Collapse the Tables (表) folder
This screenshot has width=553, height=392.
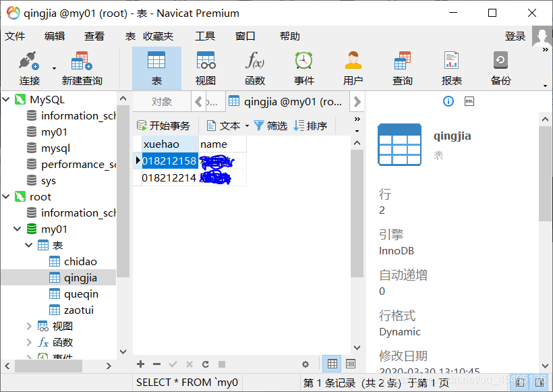click(x=28, y=245)
